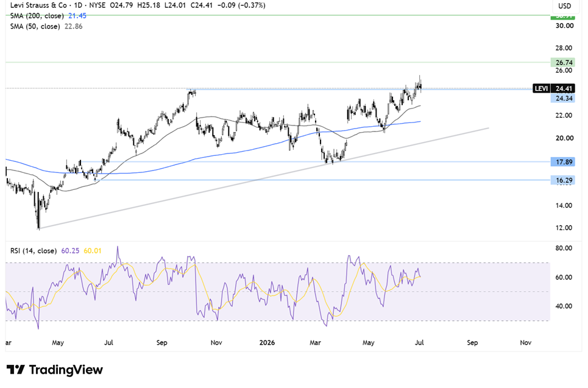Click the 26.74 price level label

(563, 62)
